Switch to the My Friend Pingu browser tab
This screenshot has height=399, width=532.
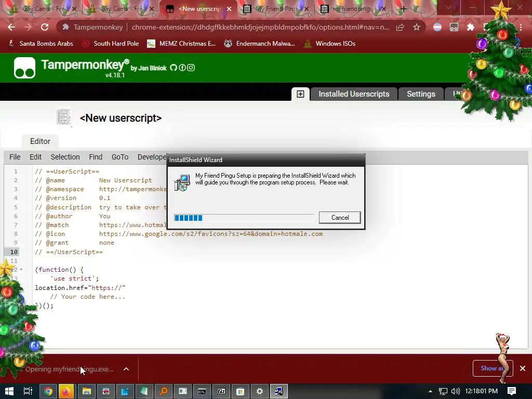pyautogui.click(x=275, y=9)
